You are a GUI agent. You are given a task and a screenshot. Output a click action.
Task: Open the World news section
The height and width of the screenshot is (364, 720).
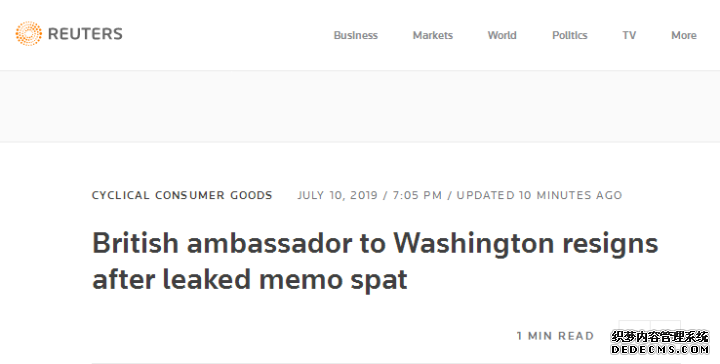coord(502,35)
